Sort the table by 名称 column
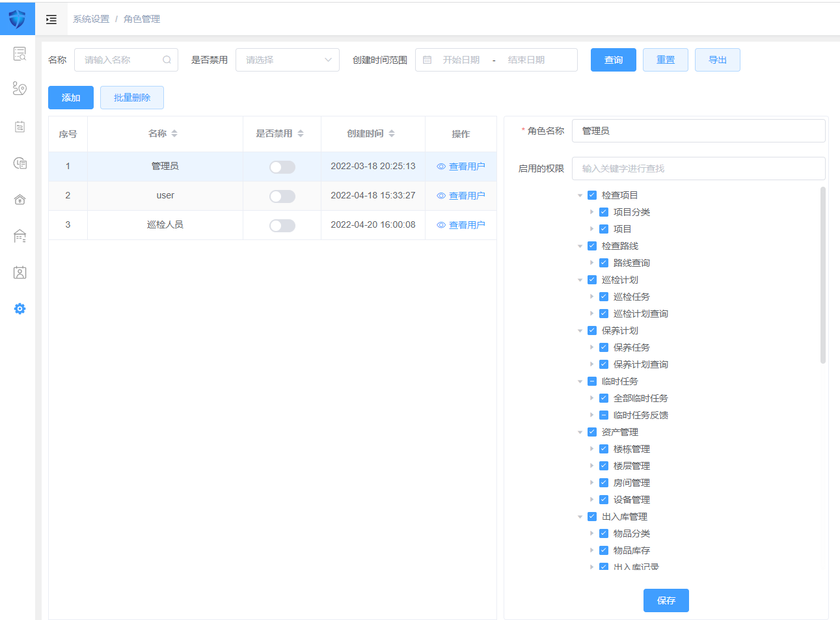840x620 pixels. [x=174, y=133]
